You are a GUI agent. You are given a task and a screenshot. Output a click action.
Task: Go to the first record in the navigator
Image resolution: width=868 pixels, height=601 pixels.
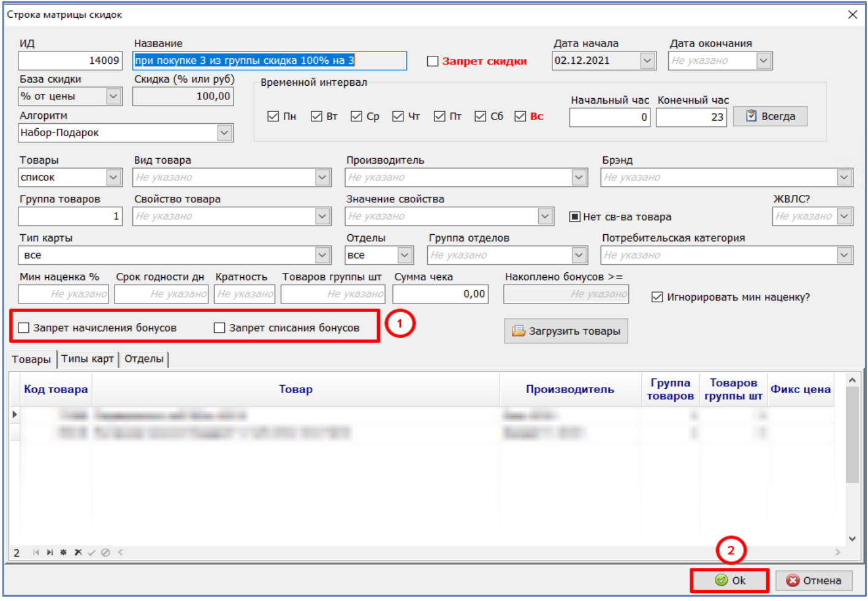coord(36,553)
